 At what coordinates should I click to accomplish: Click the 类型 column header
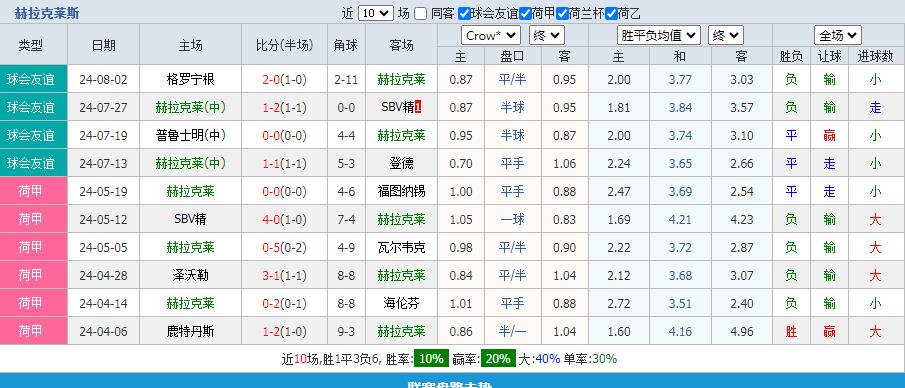(31, 46)
